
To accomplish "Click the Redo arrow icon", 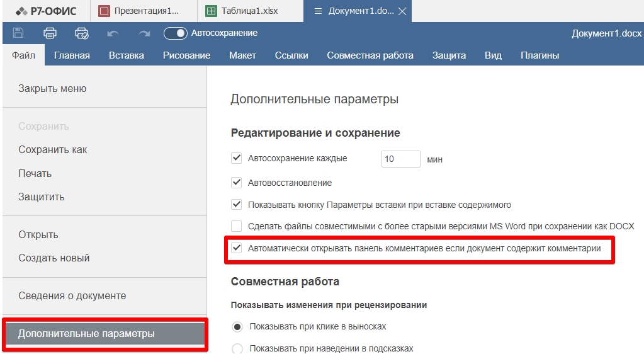I will pos(145,33).
